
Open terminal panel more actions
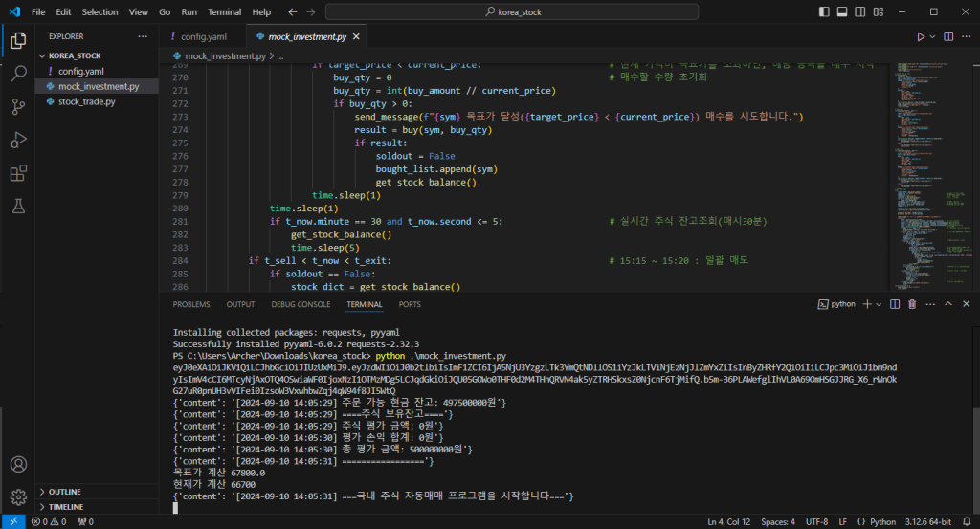(930, 304)
